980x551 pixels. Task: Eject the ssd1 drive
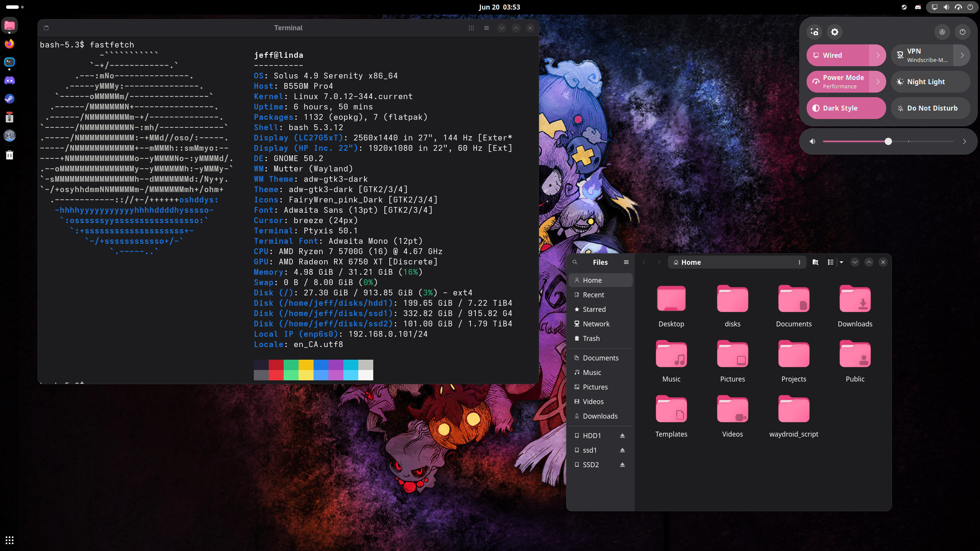point(622,450)
